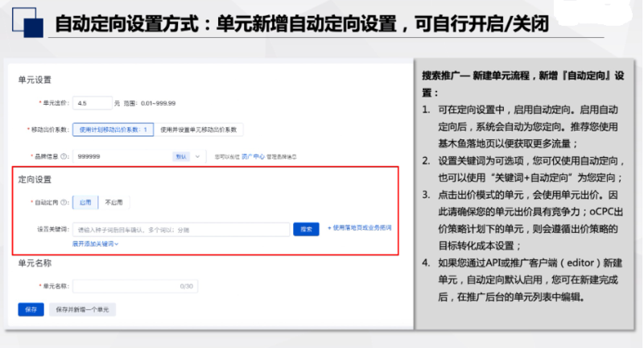The width and height of the screenshot is (644, 348).
Task: Select 使用并设置单元移动出价系数 option
Action: [198, 130]
